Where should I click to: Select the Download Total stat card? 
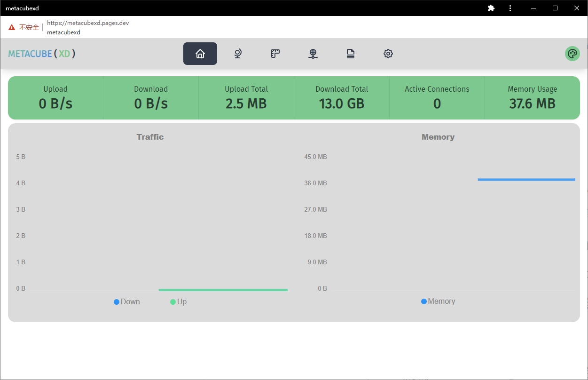pos(342,98)
